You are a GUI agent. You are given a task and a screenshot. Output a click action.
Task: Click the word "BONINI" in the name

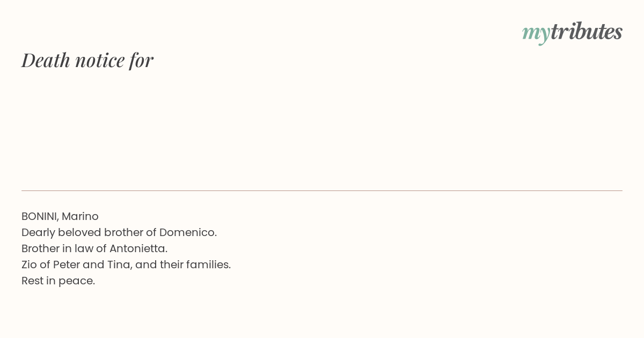tap(39, 216)
